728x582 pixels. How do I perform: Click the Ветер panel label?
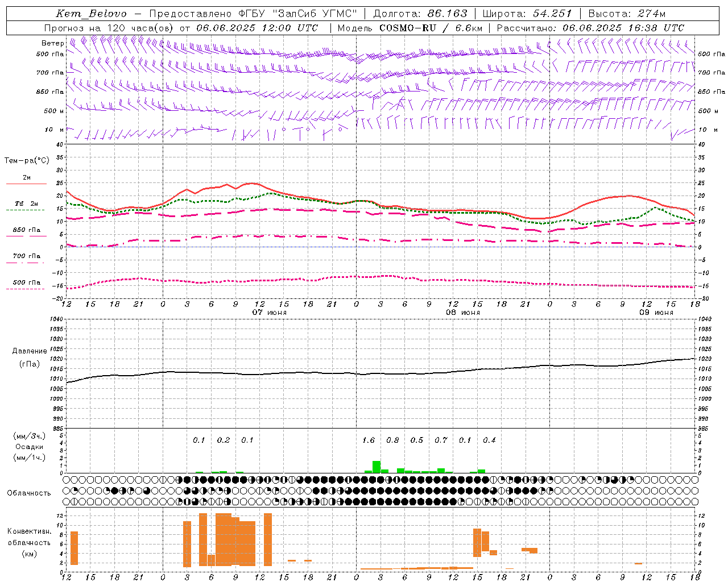click(52, 43)
